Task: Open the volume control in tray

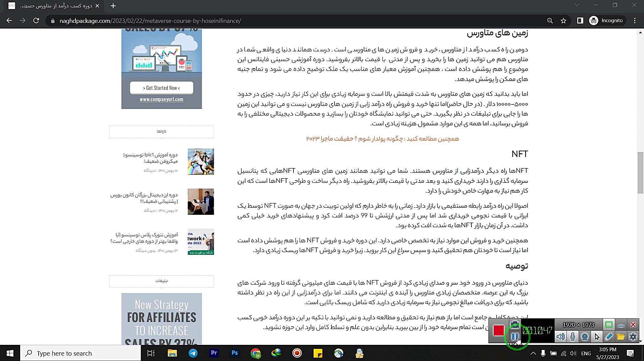Action: 573,353
